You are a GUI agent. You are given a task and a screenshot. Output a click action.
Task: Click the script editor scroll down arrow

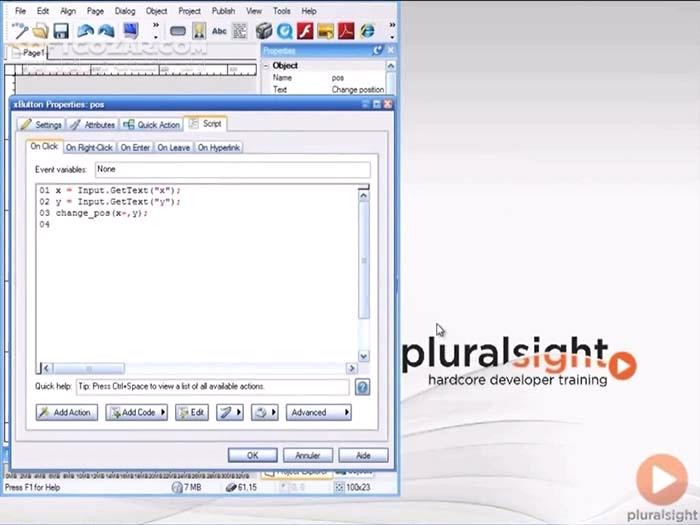(364, 356)
